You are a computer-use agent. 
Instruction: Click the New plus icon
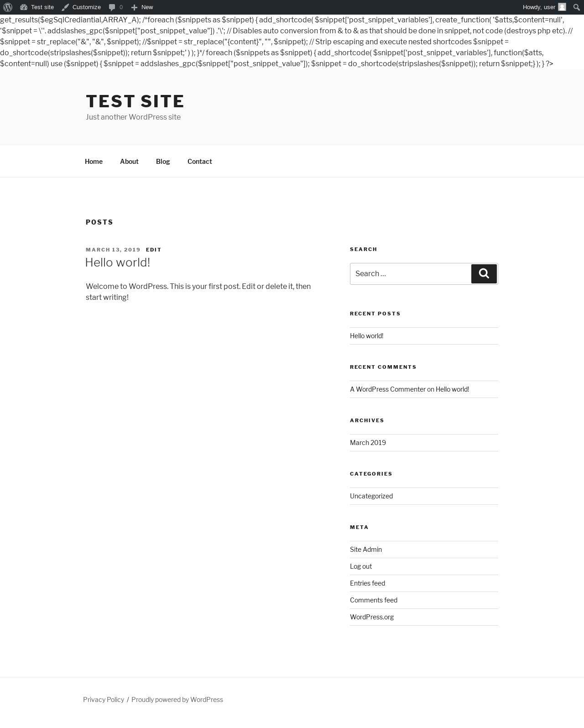(134, 7)
